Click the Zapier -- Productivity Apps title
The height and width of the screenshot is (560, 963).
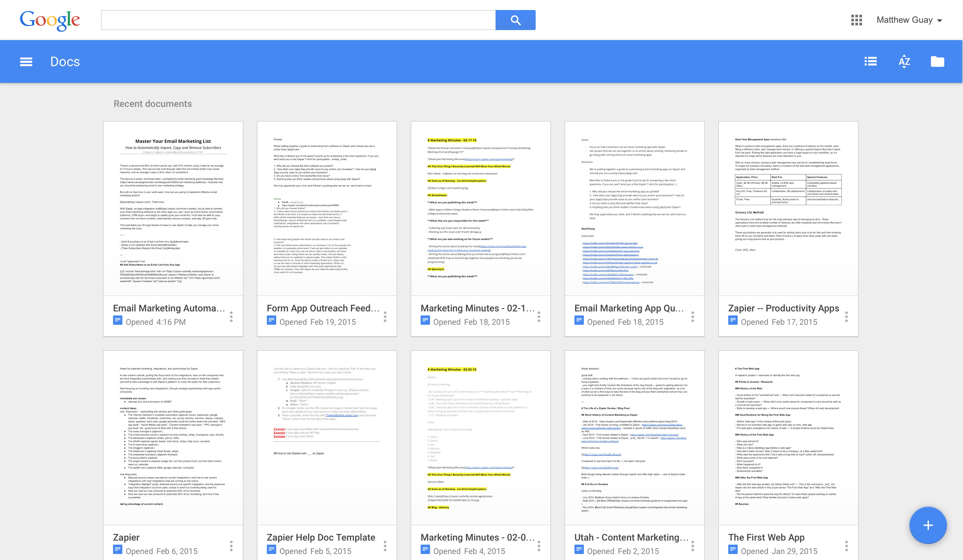(783, 308)
